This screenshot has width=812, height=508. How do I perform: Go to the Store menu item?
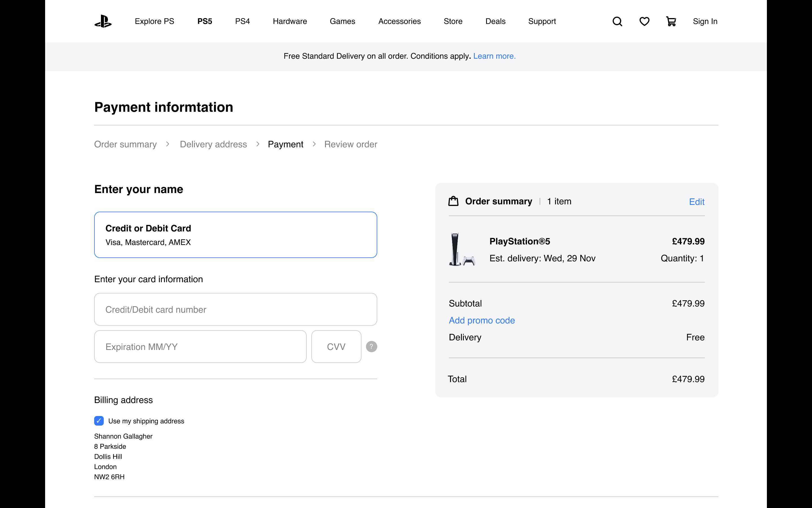[453, 21]
